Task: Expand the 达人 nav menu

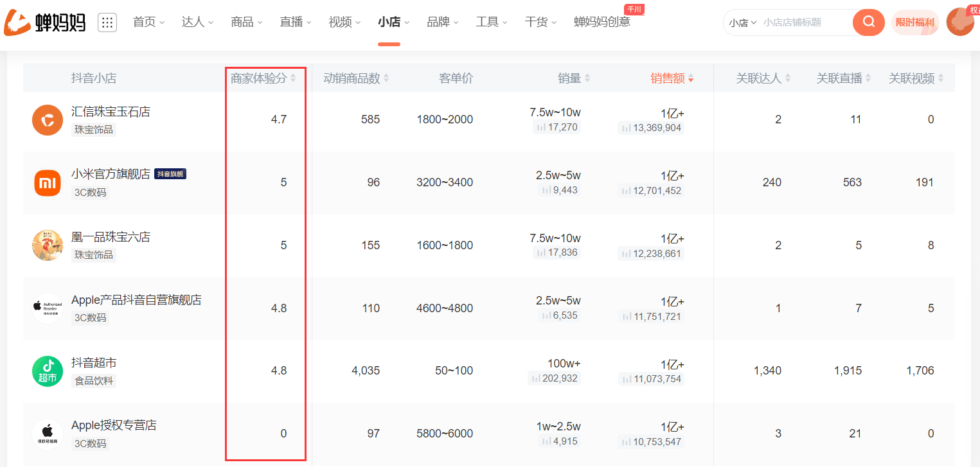Action: click(197, 22)
